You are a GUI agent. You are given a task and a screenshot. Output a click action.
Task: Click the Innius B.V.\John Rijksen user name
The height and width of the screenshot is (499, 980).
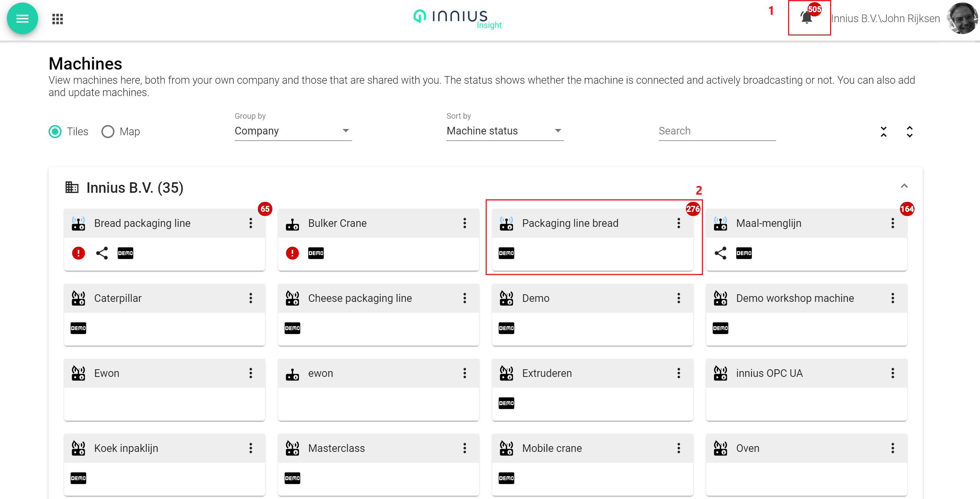[885, 18]
